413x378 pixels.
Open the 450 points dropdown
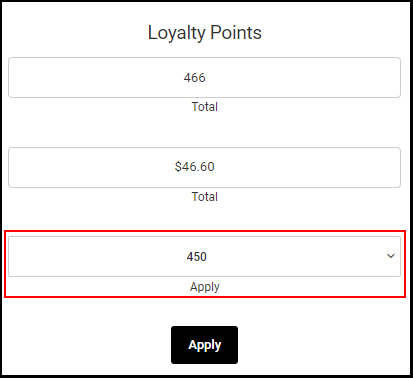pyautogui.click(x=204, y=256)
